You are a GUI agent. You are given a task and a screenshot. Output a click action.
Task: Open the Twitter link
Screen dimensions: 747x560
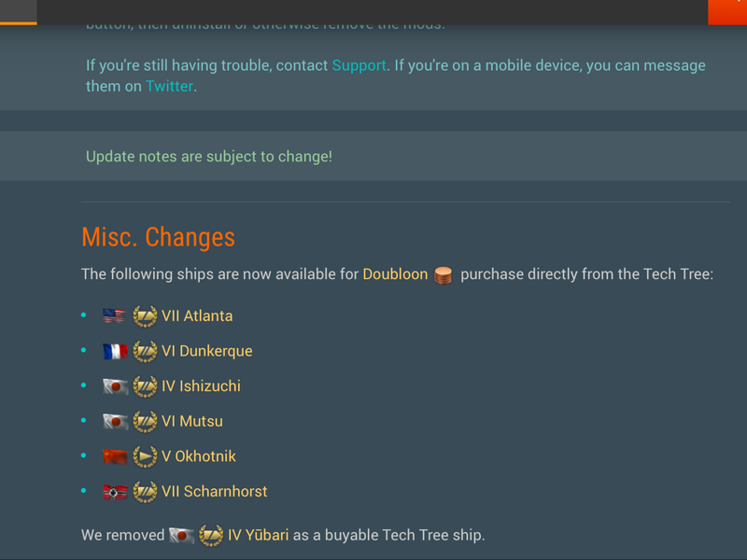tap(169, 86)
